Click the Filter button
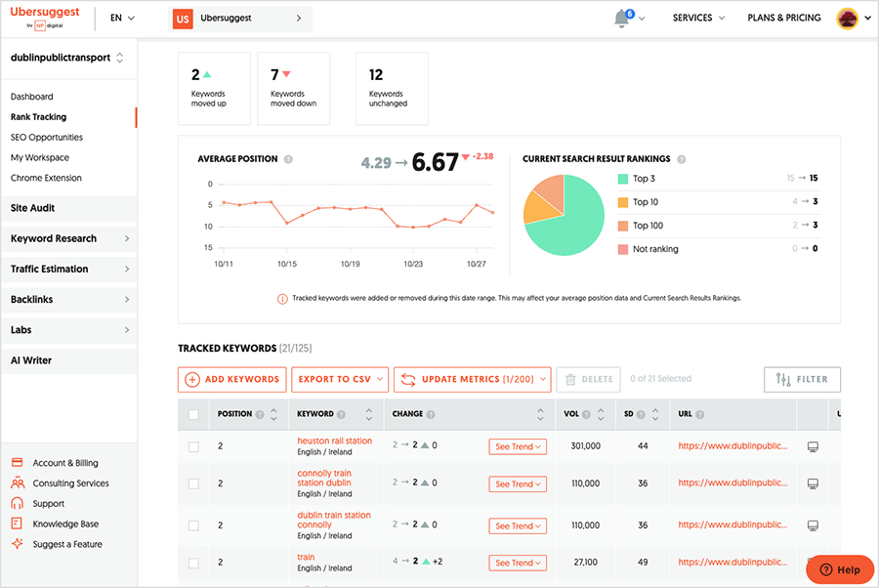Viewport: 879px width, 588px height. pyautogui.click(x=802, y=380)
